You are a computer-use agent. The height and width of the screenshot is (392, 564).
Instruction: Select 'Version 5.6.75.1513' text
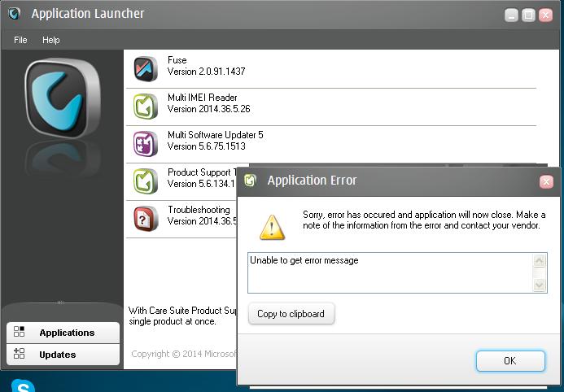207,146
